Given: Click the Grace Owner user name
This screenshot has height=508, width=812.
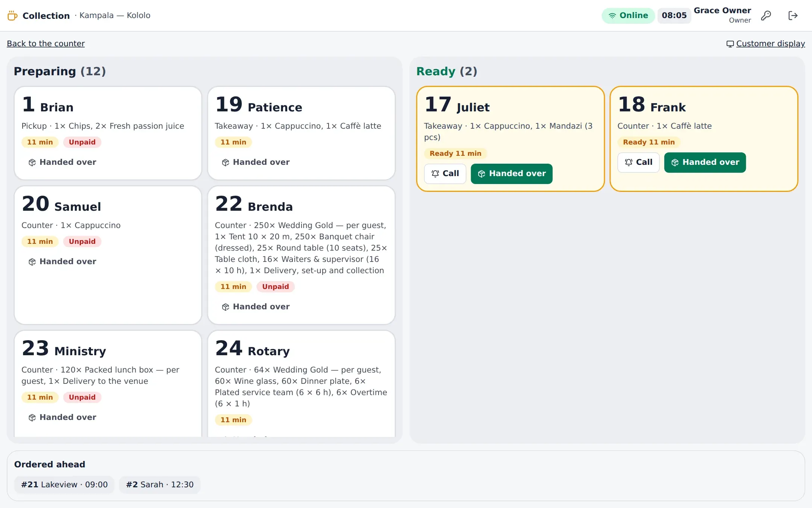Looking at the screenshot, I should (x=722, y=11).
